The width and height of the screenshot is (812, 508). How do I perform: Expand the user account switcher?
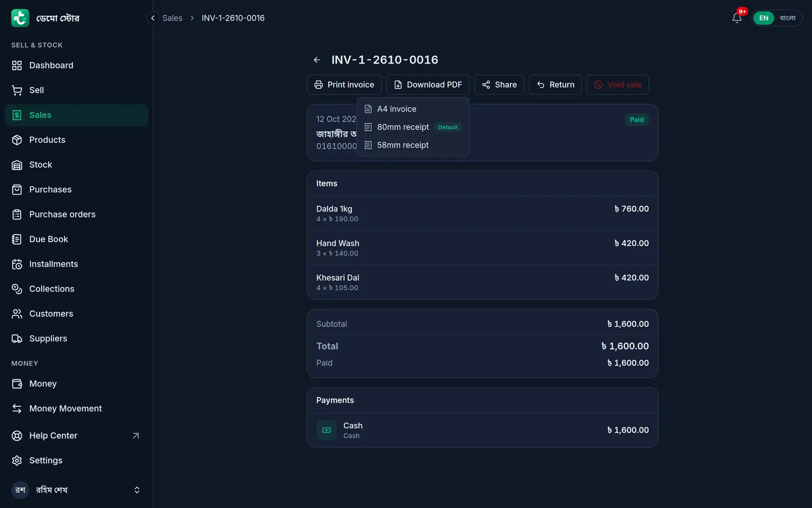pyautogui.click(x=137, y=490)
